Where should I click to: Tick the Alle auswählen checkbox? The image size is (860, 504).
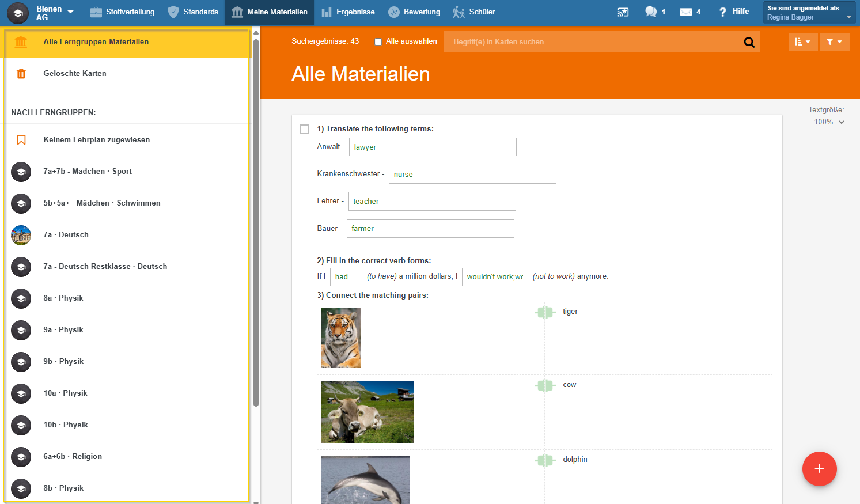(378, 41)
